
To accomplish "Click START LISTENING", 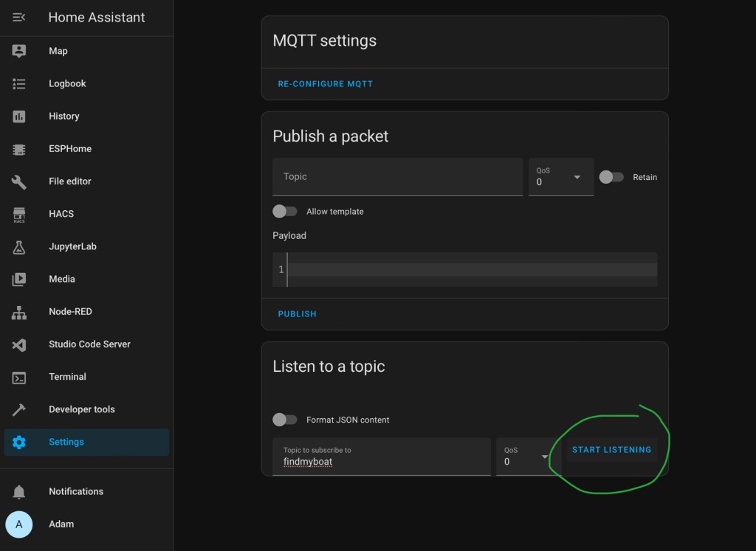I will [611, 449].
